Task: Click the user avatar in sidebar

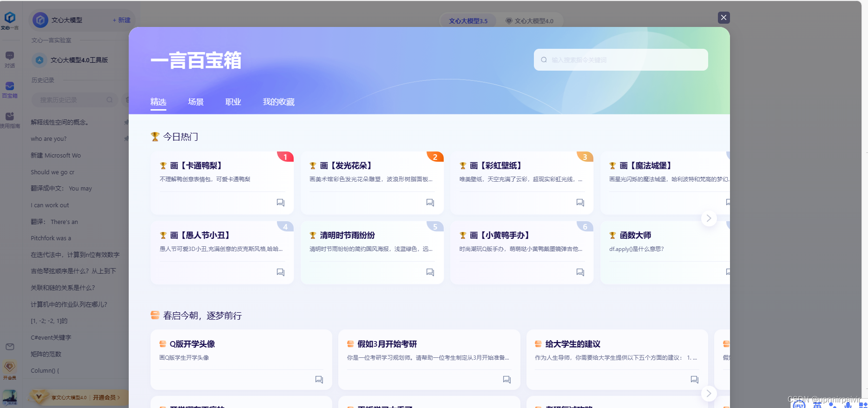Action: [x=10, y=397]
